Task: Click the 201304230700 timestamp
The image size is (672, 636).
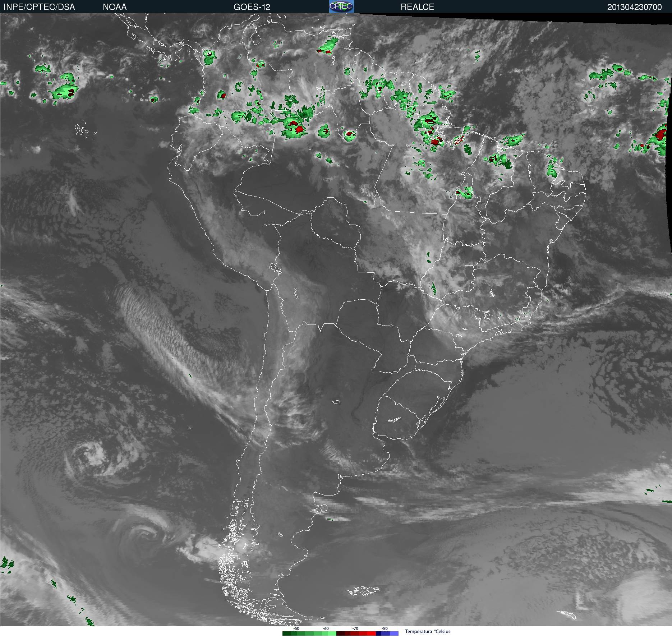Action: 634,7
